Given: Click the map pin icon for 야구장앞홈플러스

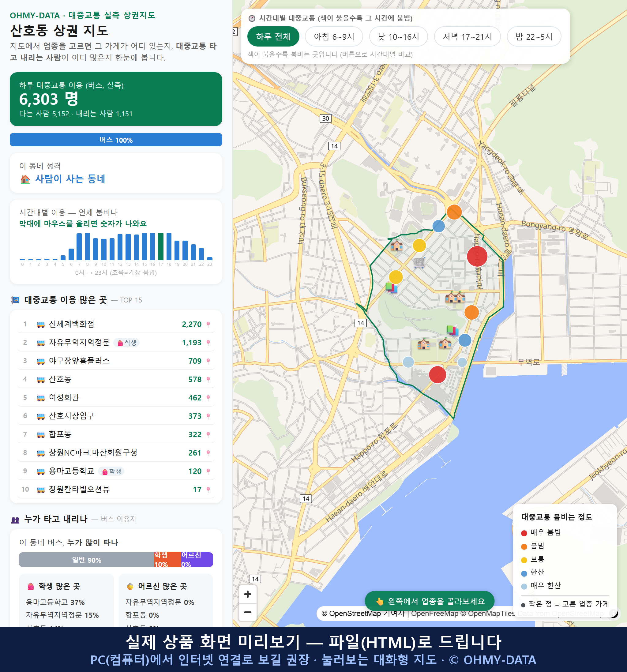Looking at the screenshot, I should (x=208, y=361).
